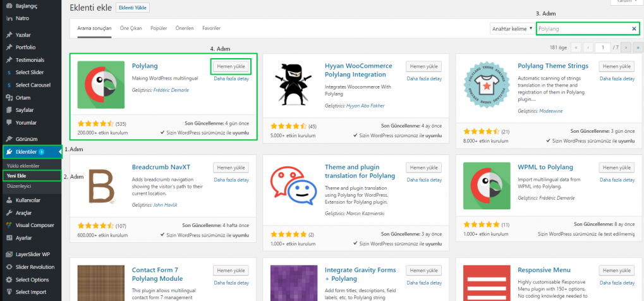644x301 pixels.
Task: Click Polylang star rating
Action: point(95,123)
